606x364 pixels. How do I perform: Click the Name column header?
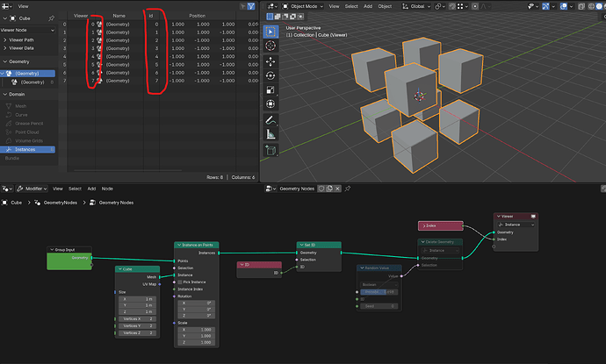coord(119,16)
